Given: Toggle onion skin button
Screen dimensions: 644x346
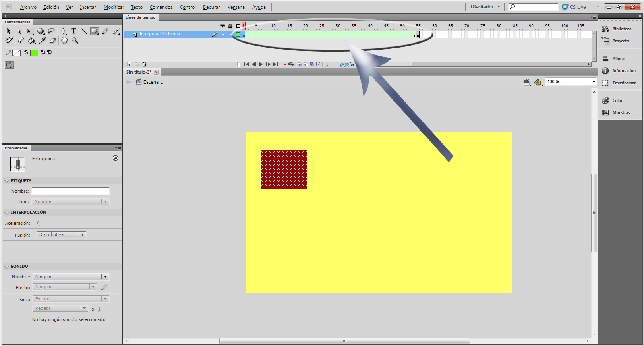Looking at the screenshot, I should [300, 64].
